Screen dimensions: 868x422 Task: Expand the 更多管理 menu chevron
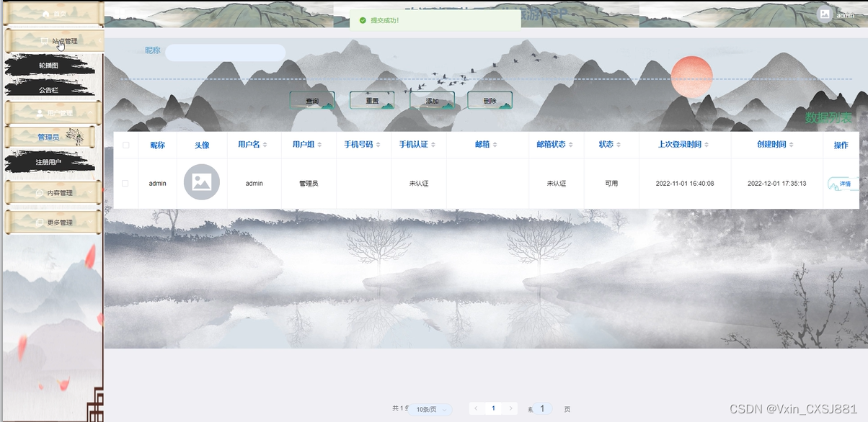click(92, 223)
